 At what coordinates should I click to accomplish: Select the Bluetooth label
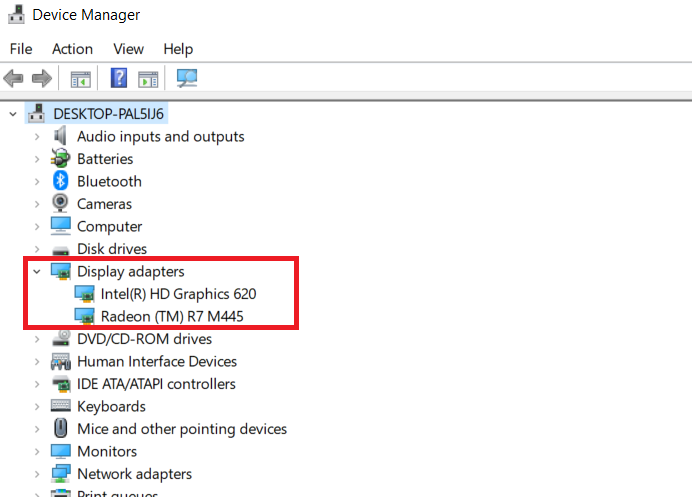click(x=109, y=181)
